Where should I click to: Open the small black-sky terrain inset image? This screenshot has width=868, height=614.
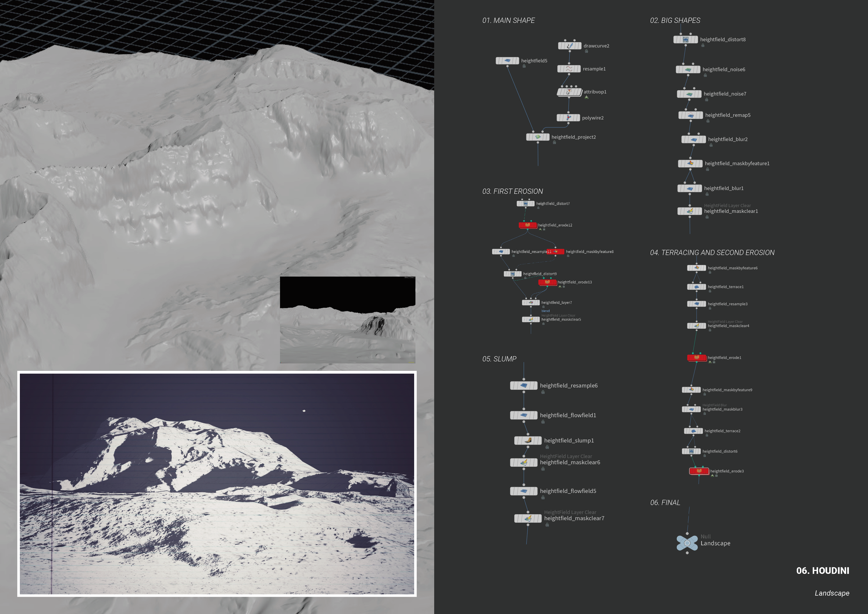click(348, 320)
